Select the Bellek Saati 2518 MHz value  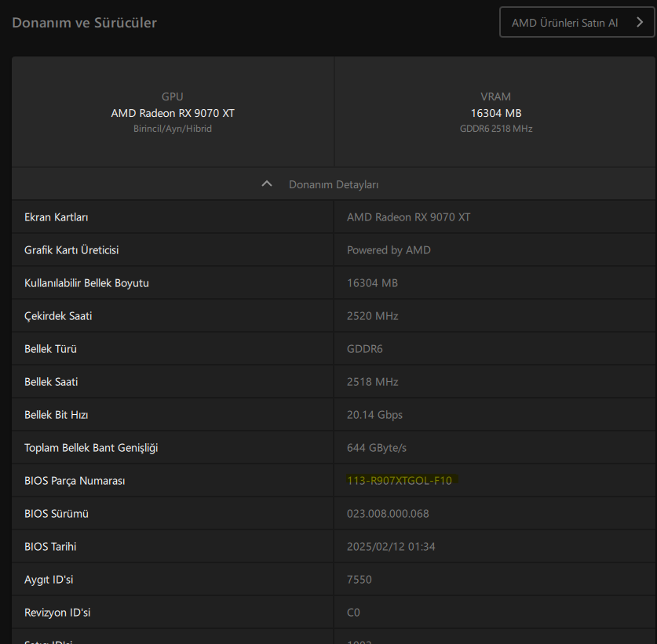tap(373, 382)
